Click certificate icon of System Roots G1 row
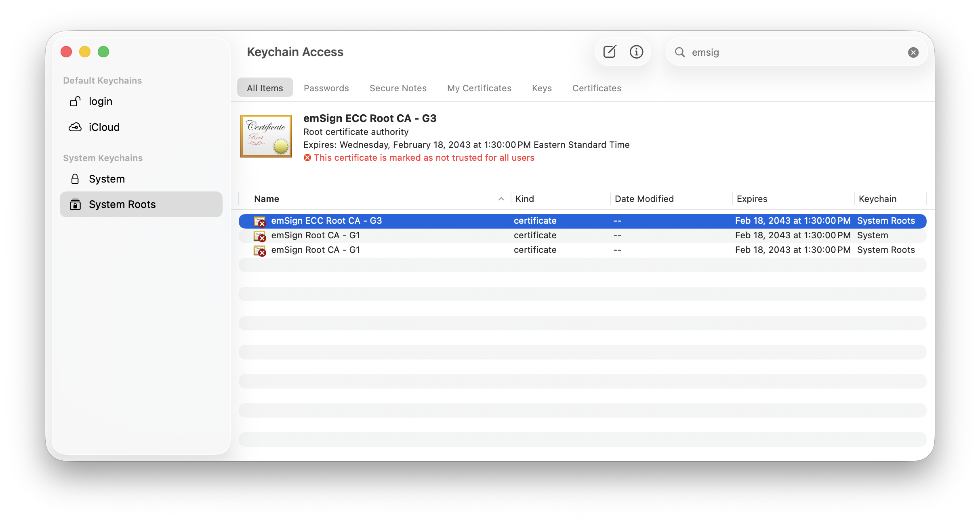Viewport: 980px width, 521px height. click(259, 250)
